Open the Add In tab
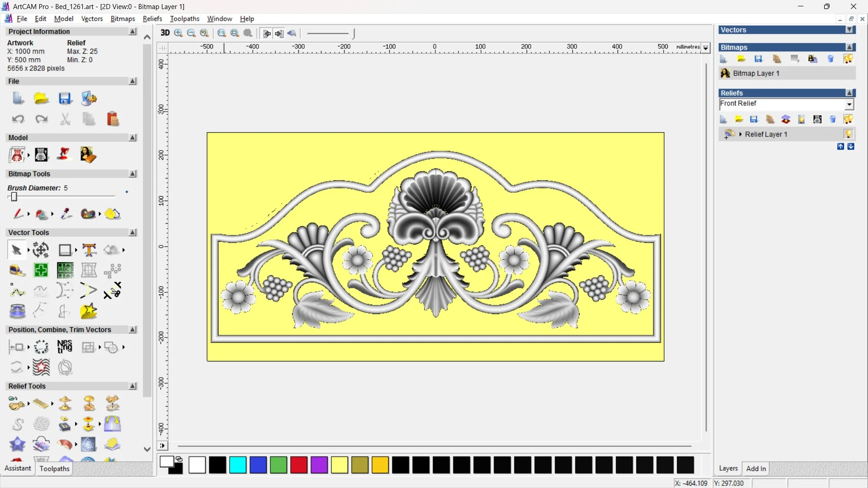This screenshot has width=868, height=488. [x=756, y=469]
